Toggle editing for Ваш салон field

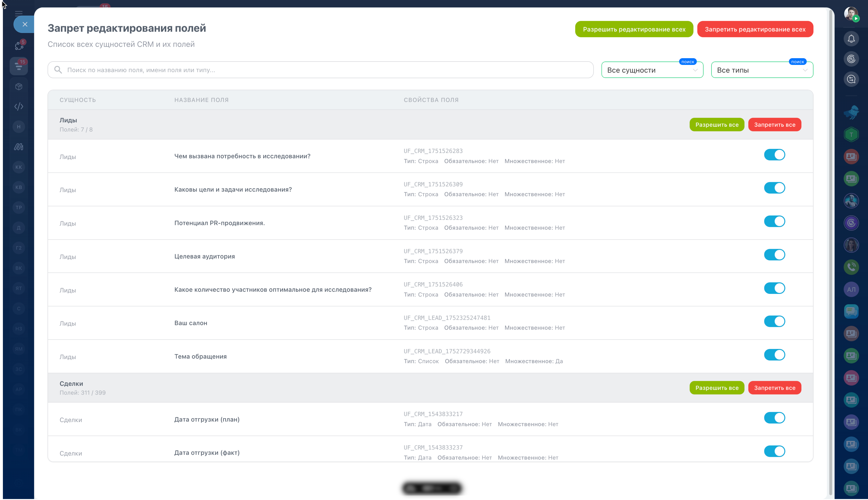[x=774, y=321]
